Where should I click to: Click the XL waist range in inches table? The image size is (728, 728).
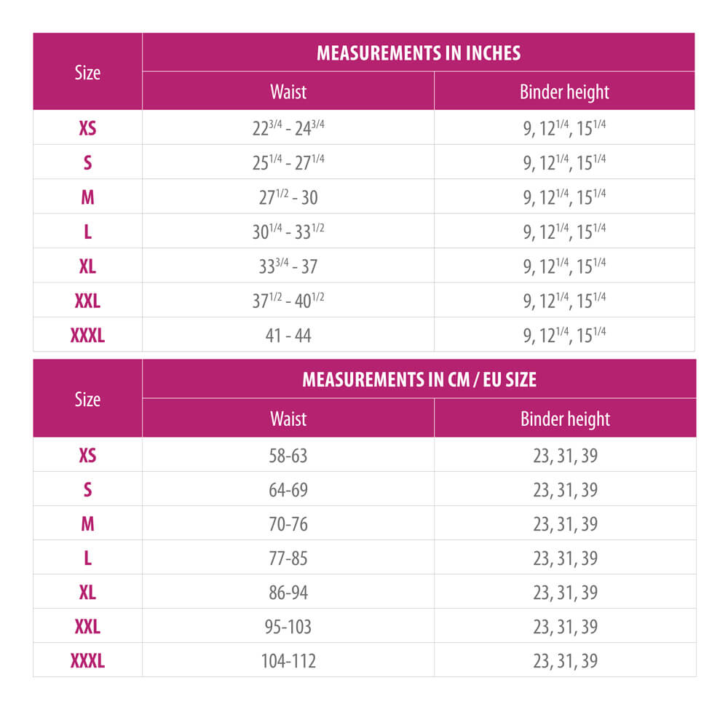point(288,266)
